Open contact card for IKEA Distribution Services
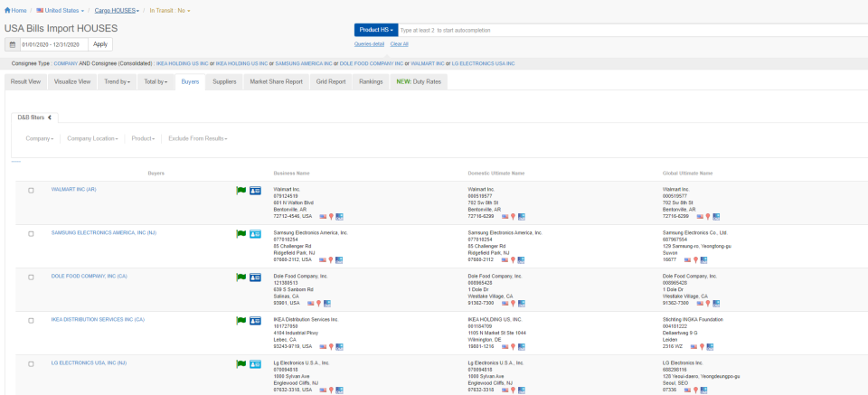The image size is (868, 395). coord(255,320)
